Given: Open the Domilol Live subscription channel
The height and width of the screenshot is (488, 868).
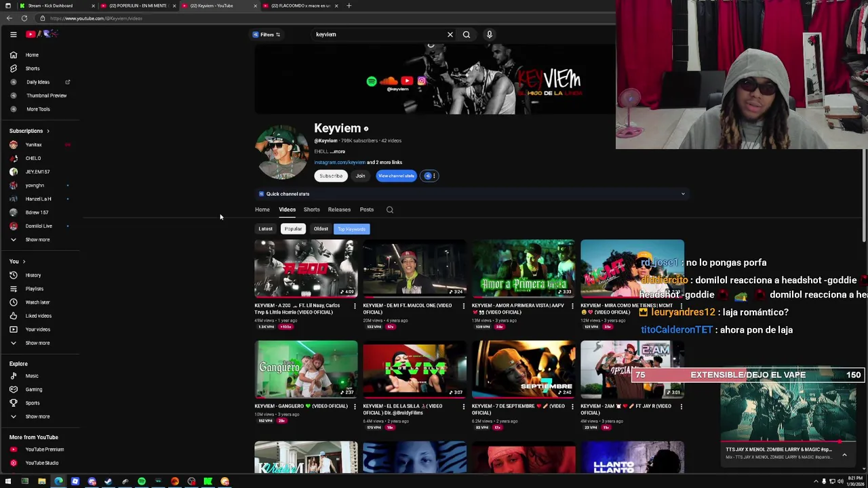Looking at the screenshot, I should [x=39, y=226].
